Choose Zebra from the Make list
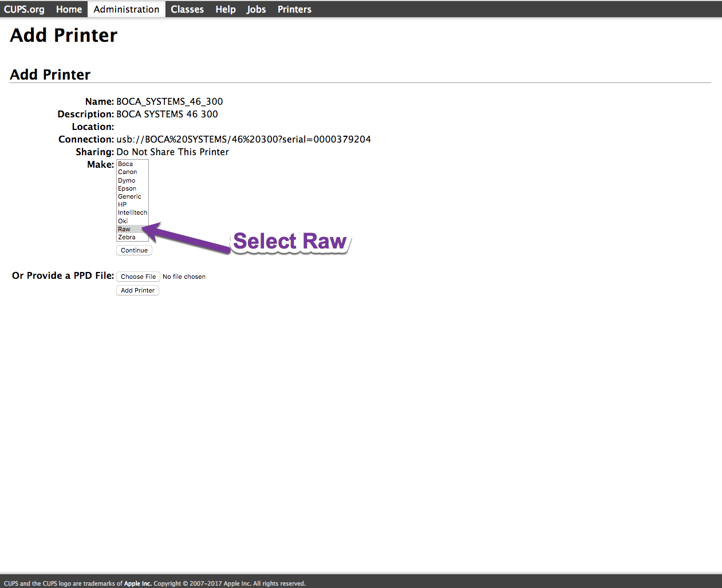This screenshot has width=722, height=588. (x=132, y=237)
